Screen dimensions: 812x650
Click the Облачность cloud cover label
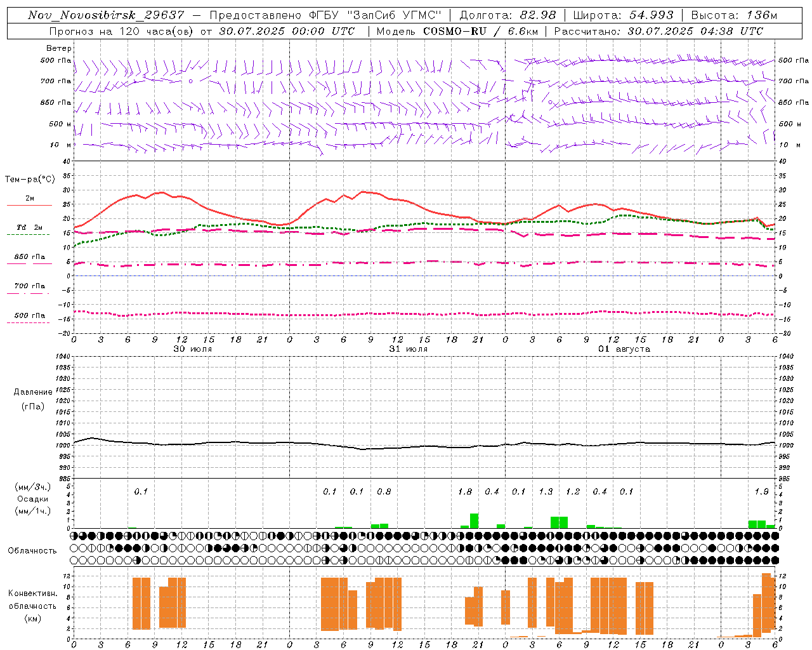coord(32,550)
